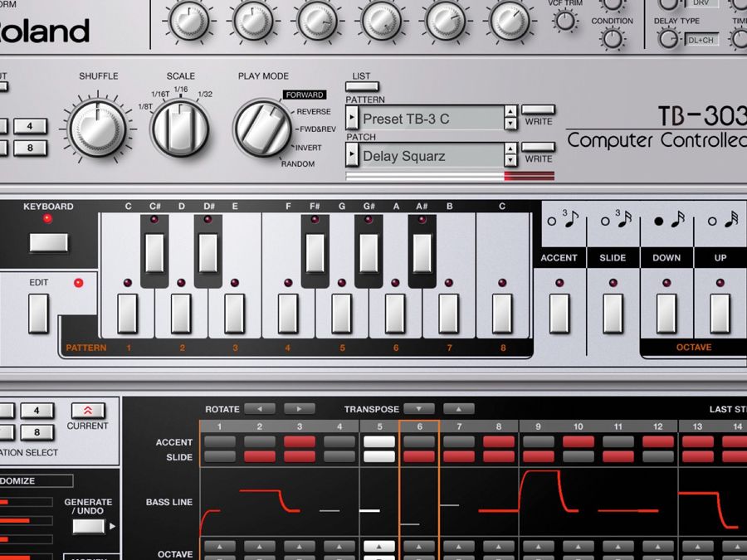This screenshot has width=747, height=560.
Task: Step to the next patch using the down arrow
Action: pos(510,161)
